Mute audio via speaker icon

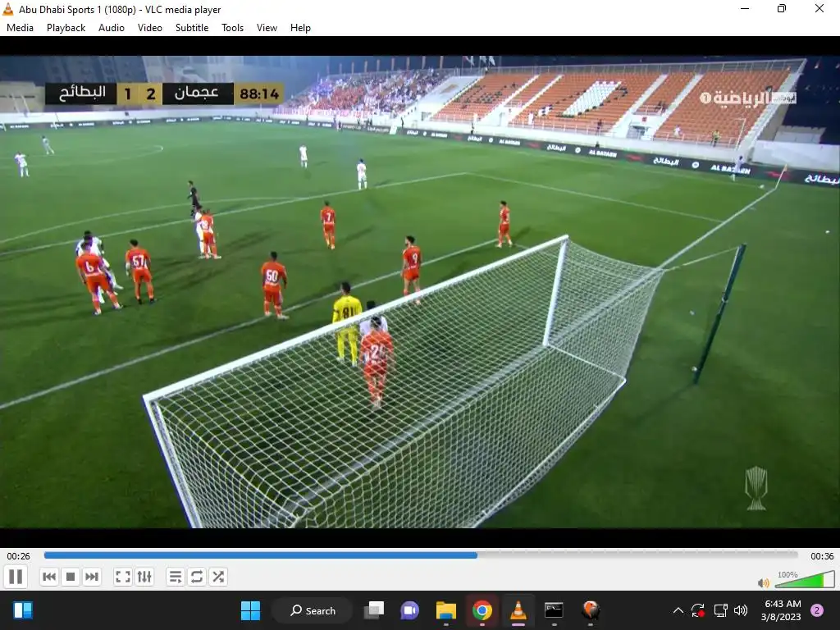(764, 582)
